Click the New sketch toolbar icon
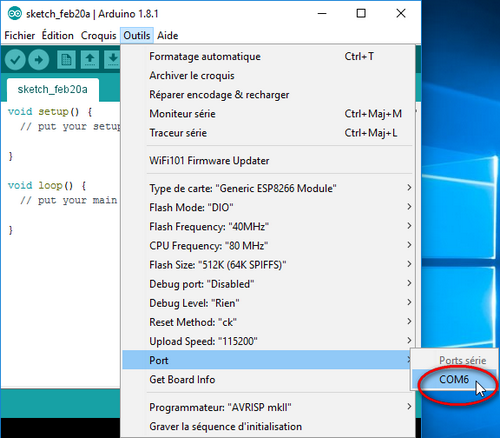Viewport: 500px width, 438px height. (66, 60)
